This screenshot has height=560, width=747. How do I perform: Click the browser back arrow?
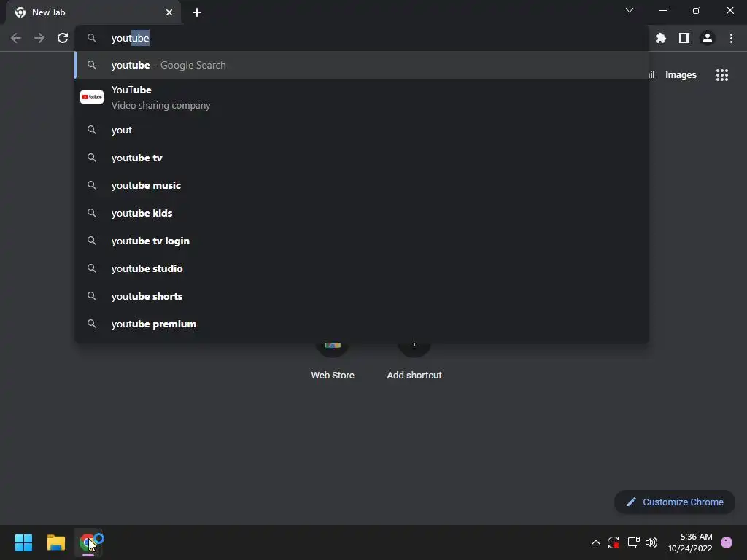16,38
